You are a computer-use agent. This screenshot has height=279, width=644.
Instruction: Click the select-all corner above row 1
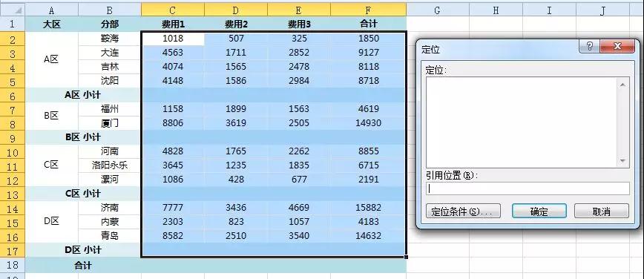coord(13,10)
